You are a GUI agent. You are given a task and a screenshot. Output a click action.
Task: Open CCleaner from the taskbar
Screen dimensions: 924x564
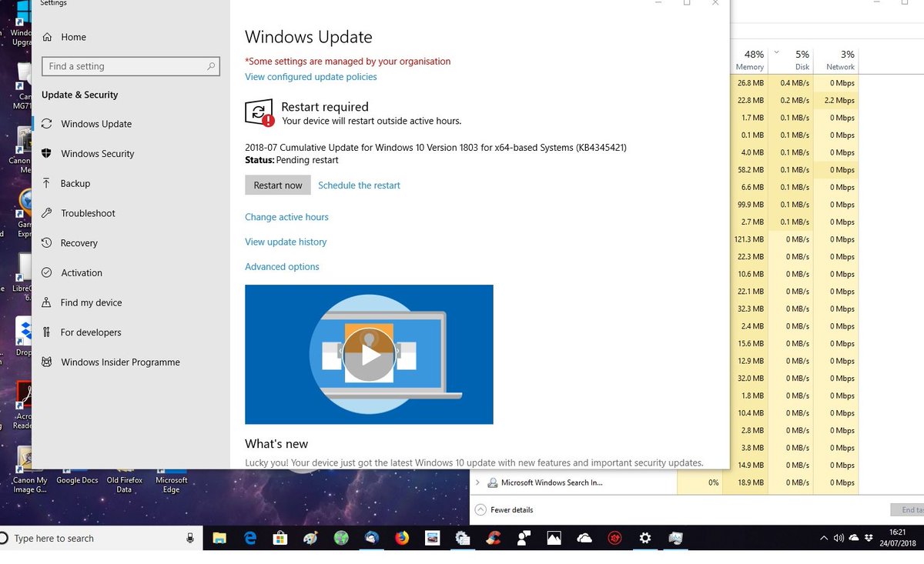pyautogui.click(x=493, y=539)
